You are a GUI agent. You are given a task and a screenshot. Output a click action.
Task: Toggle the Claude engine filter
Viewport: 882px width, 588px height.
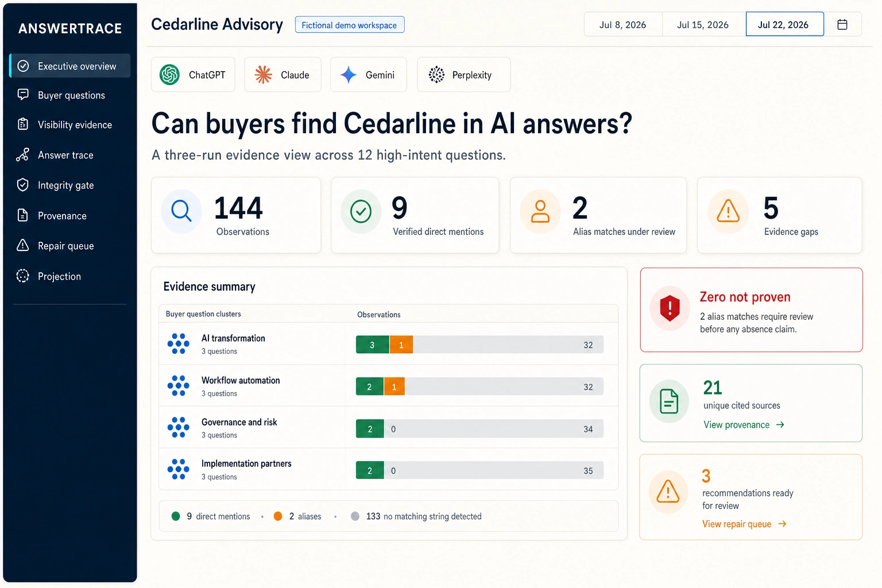click(283, 75)
